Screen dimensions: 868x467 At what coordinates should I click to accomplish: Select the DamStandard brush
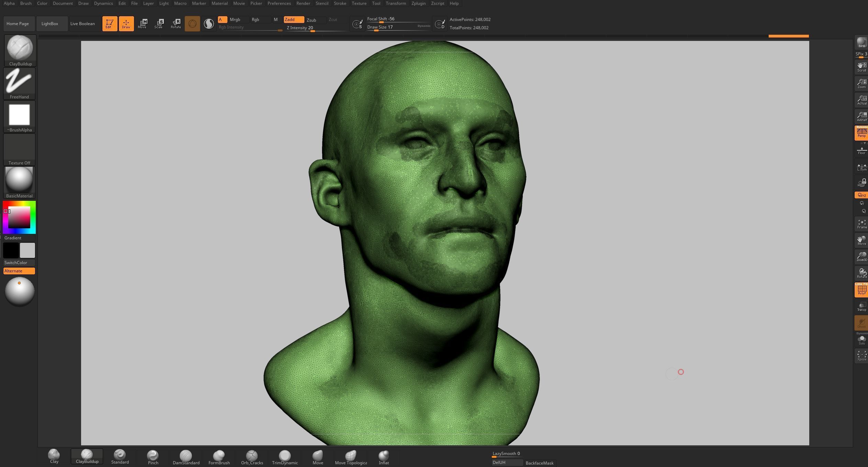pyautogui.click(x=186, y=457)
